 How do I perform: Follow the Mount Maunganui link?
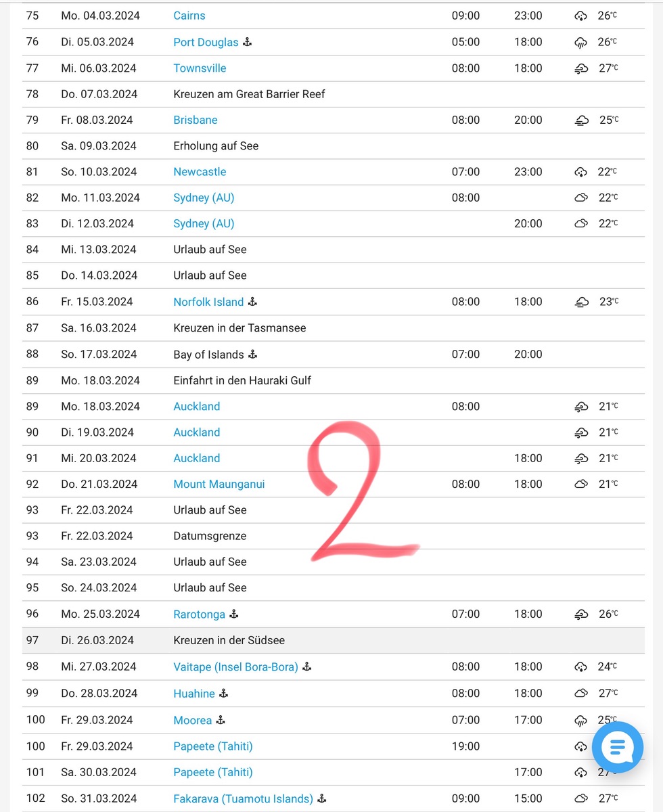(219, 484)
